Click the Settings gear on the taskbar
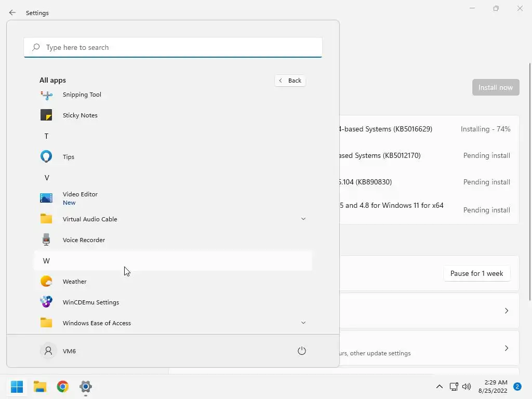Image resolution: width=532 pixels, height=399 pixels. pos(86,387)
